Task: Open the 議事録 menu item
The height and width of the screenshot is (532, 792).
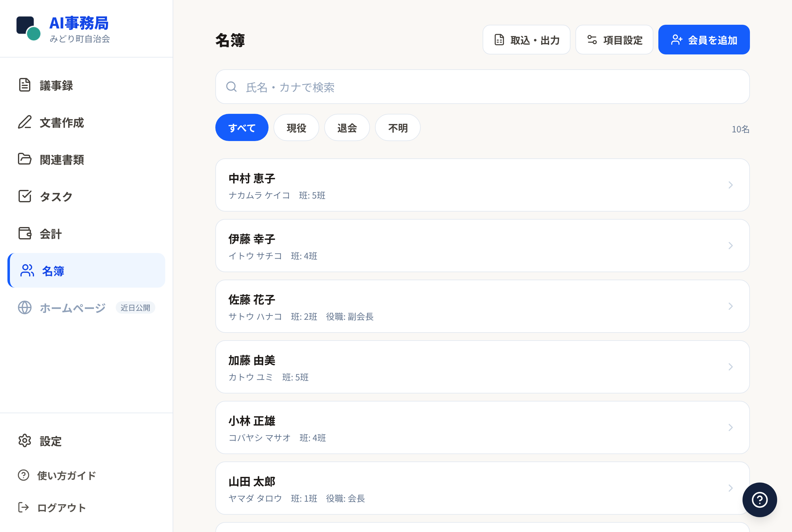Action: click(x=86, y=85)
